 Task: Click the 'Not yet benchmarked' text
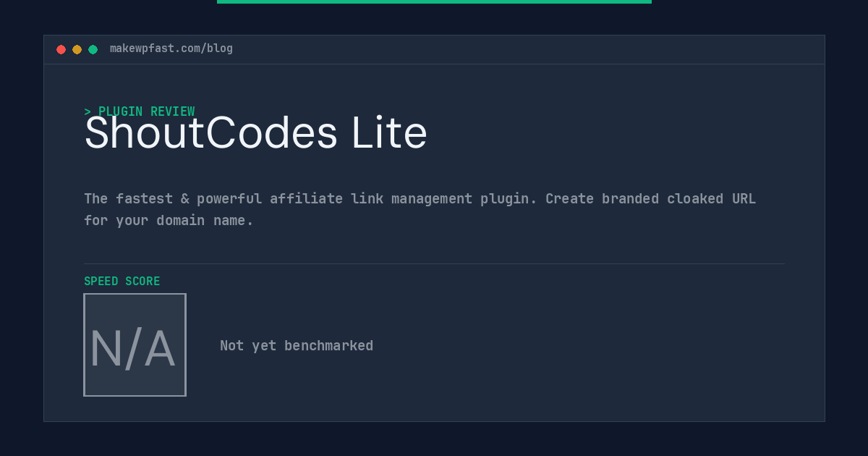click(x=297, y=346)
